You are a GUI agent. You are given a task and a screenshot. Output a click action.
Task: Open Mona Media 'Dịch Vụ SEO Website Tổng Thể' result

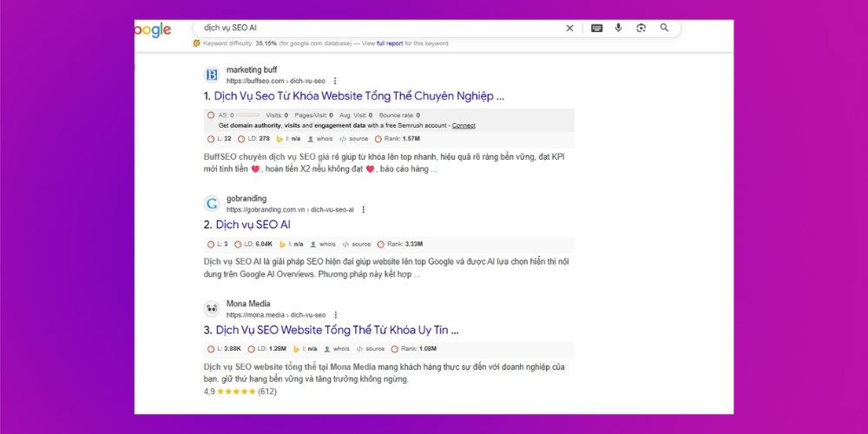pyautogui.click(x=337, y=331)
